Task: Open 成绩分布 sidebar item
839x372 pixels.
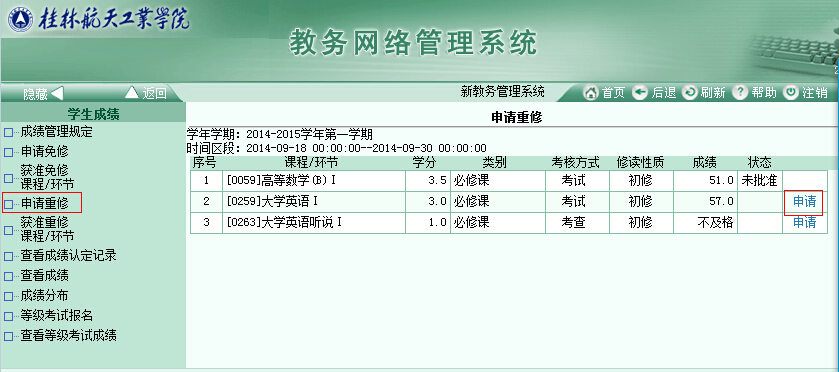Action: [44, 296]
